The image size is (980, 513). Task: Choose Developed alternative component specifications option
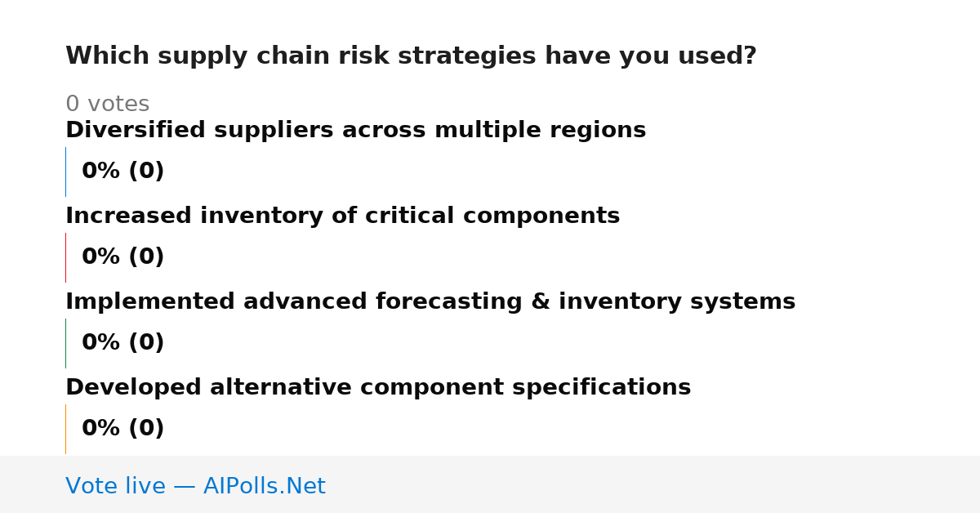[x=378, y=388]
